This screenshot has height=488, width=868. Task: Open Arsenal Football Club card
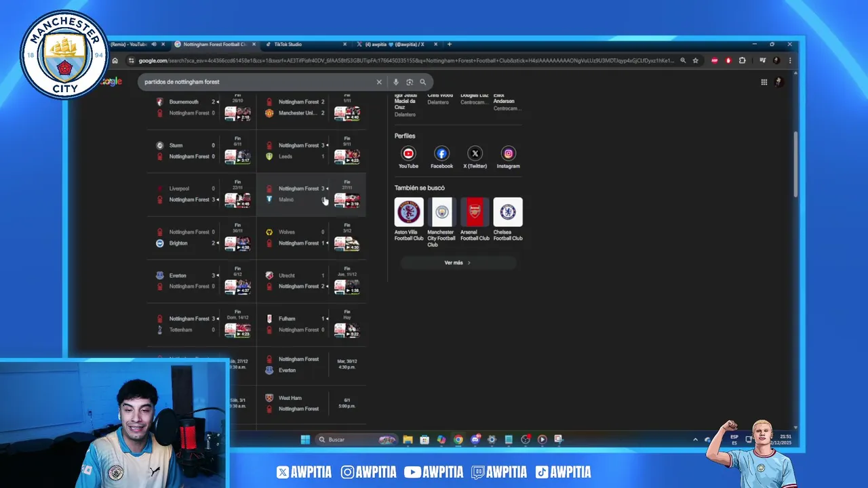pos(475,220)
